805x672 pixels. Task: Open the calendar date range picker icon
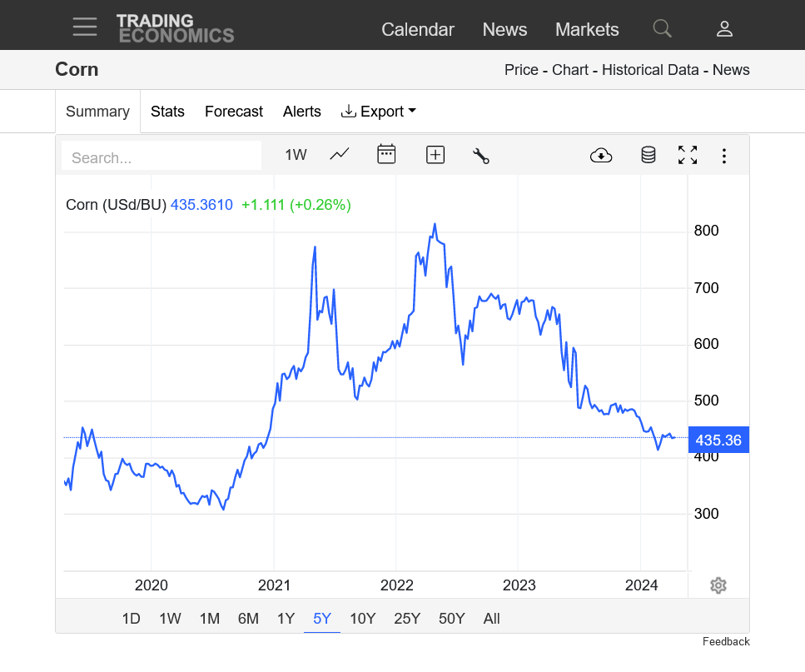coord(386,154)
